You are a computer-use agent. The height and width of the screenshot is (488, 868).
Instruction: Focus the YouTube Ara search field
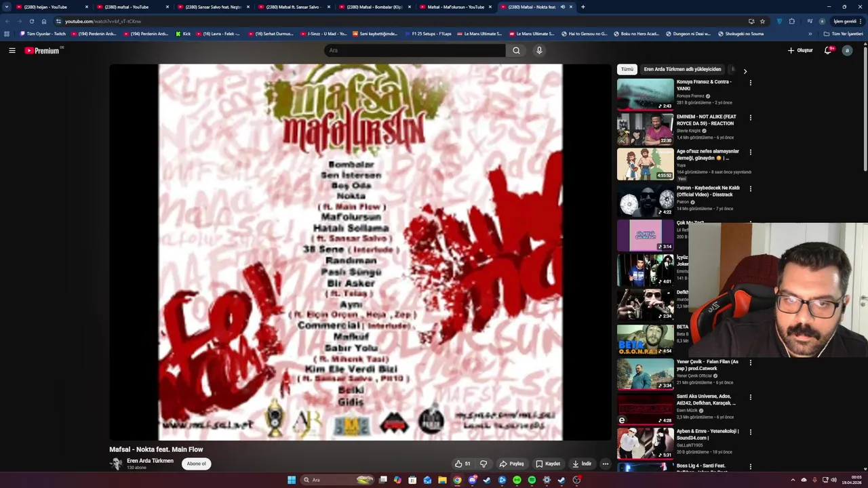tap(415, 50)
